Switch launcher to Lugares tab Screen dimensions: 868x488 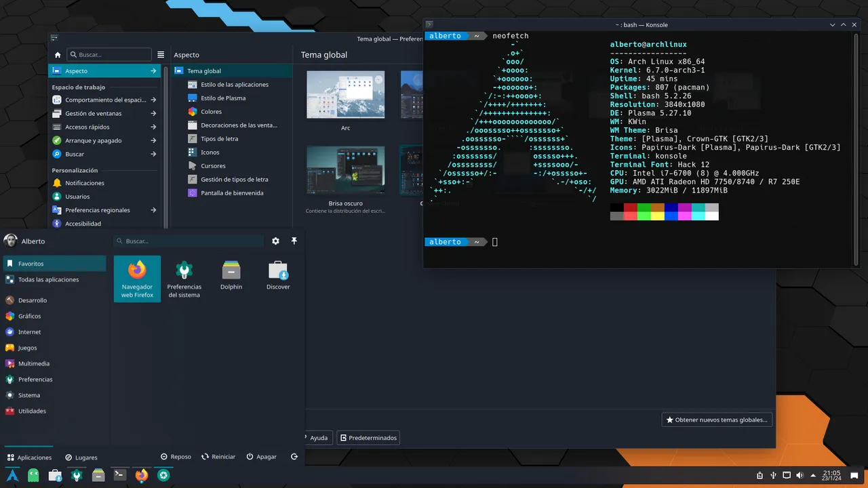pos(81,457)
